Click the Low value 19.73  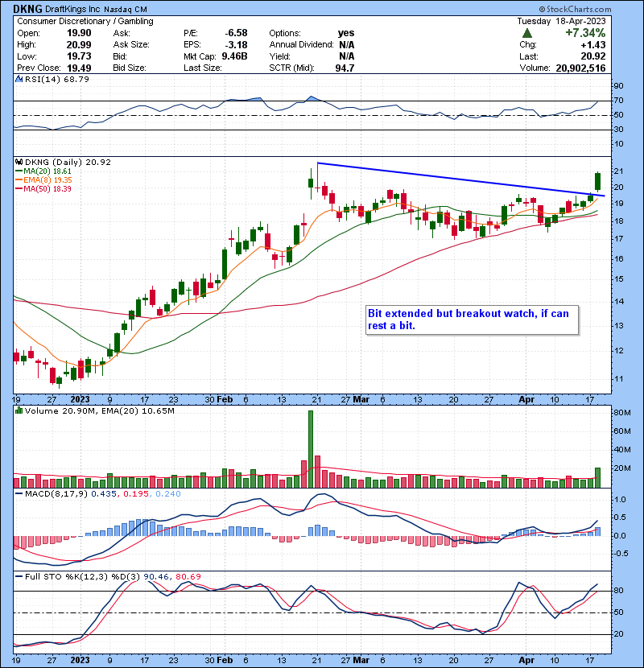79,56
